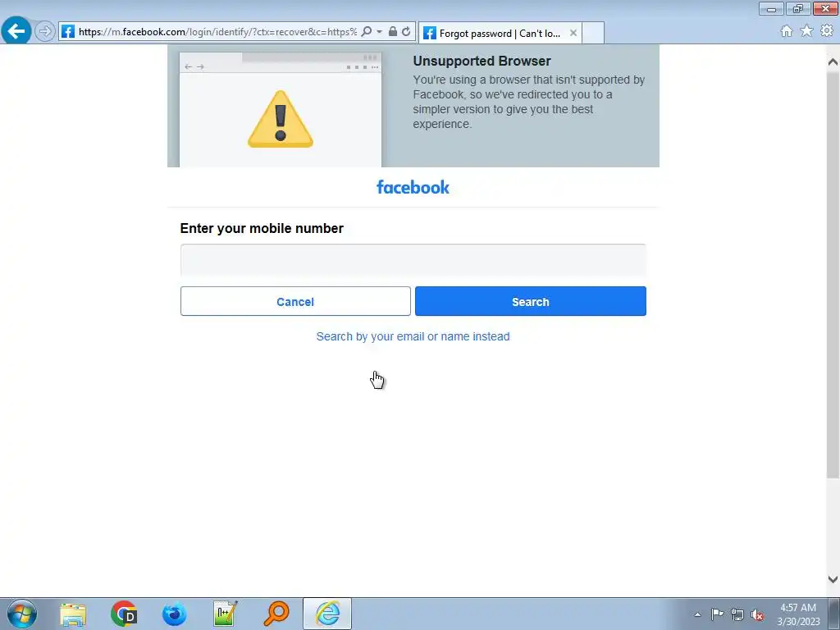Open a new blank tab
The height and width of the screenshot is (630, 840).
[x=593, y=33]
